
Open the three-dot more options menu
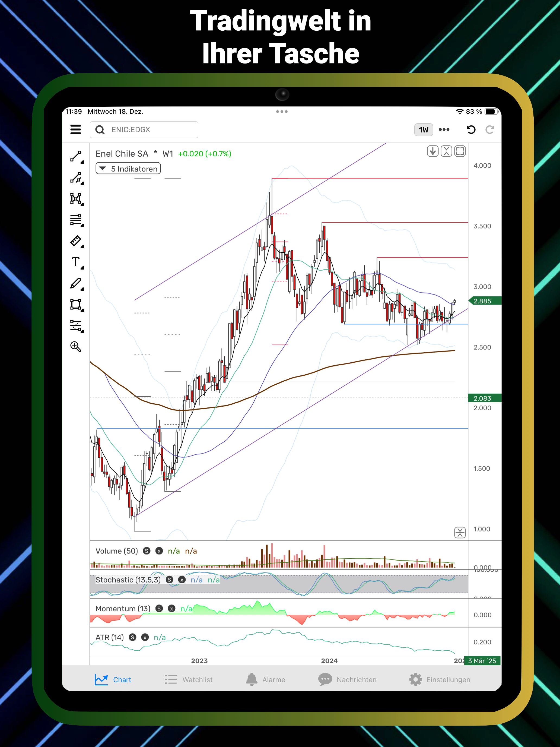444,130
